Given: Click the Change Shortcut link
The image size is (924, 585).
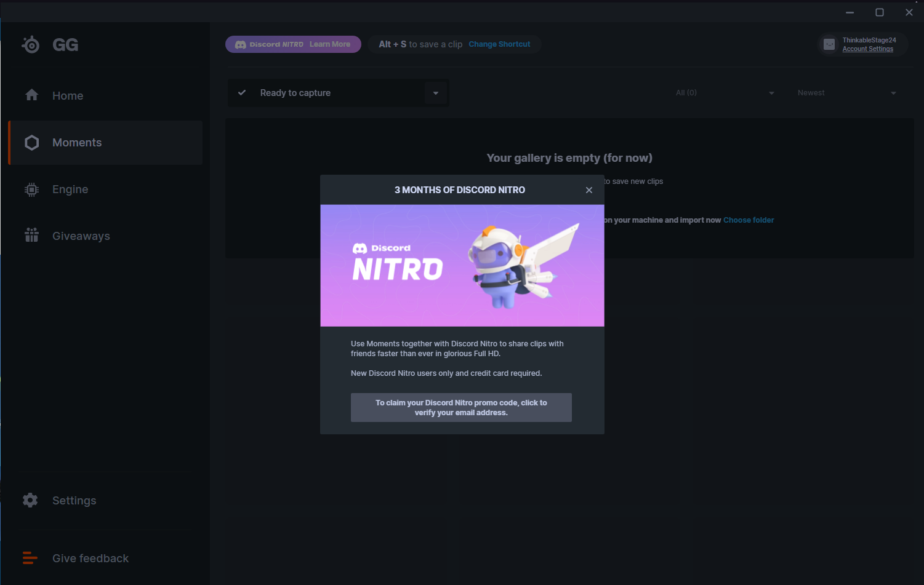Looking at the screenshot, I should click(x=499, y=44).
